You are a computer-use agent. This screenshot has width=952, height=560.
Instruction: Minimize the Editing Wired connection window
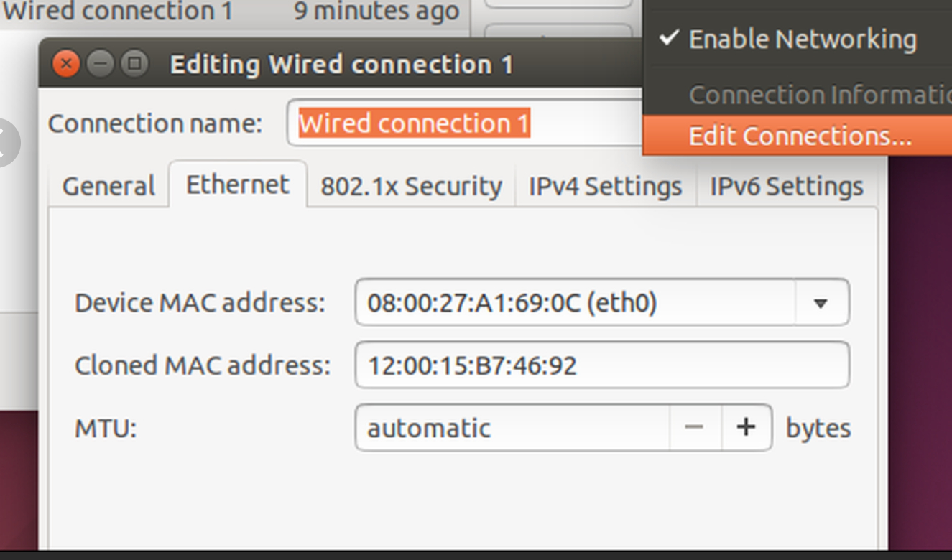tap(100, 64)
